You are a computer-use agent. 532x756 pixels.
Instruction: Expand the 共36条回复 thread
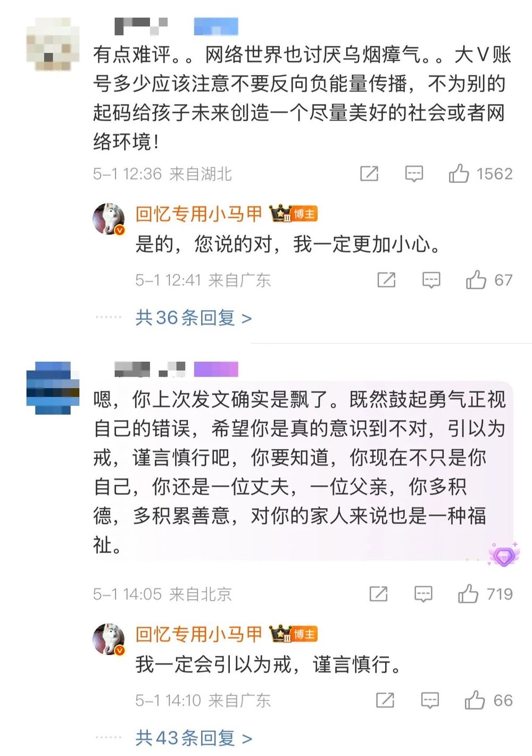(193, 318)
